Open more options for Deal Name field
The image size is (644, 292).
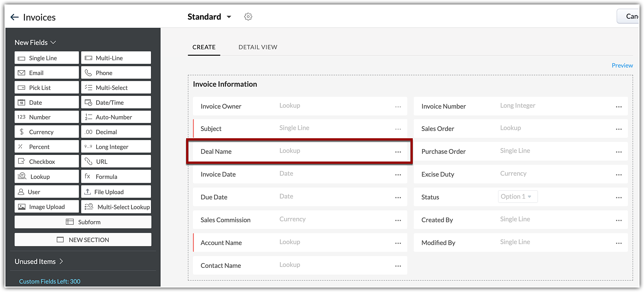[x=398, y=152]
